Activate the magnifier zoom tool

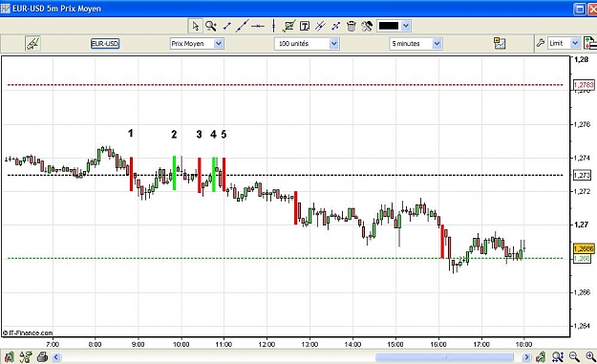(x=210, y=26)
